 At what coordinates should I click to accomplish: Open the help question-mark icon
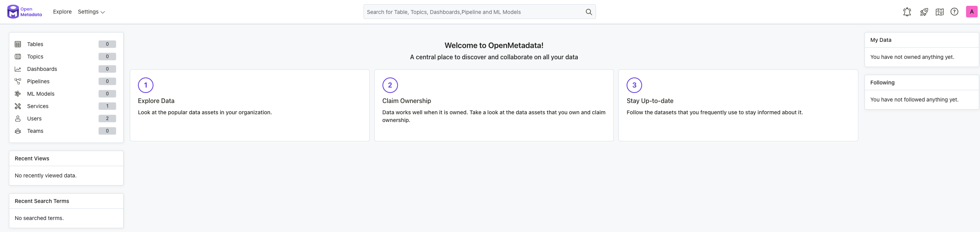coord(954,12)
